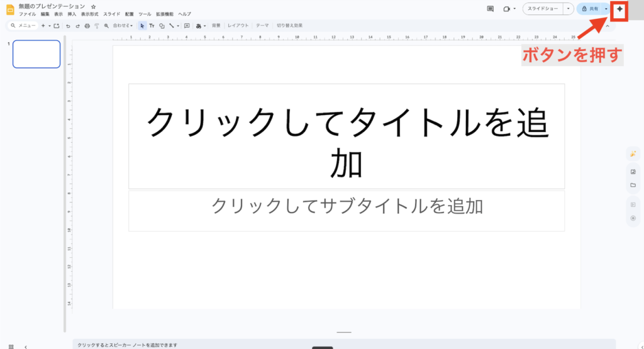Select slide 1 thumbnail in filmstrip
644x349 pixels.
pyautogui.click(x=36, y=54)
